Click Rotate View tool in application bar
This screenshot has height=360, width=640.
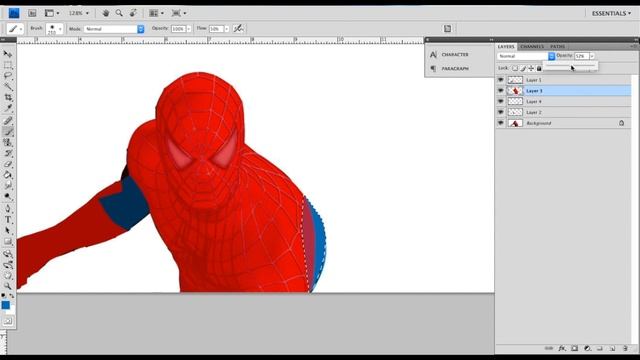point(133,13)
